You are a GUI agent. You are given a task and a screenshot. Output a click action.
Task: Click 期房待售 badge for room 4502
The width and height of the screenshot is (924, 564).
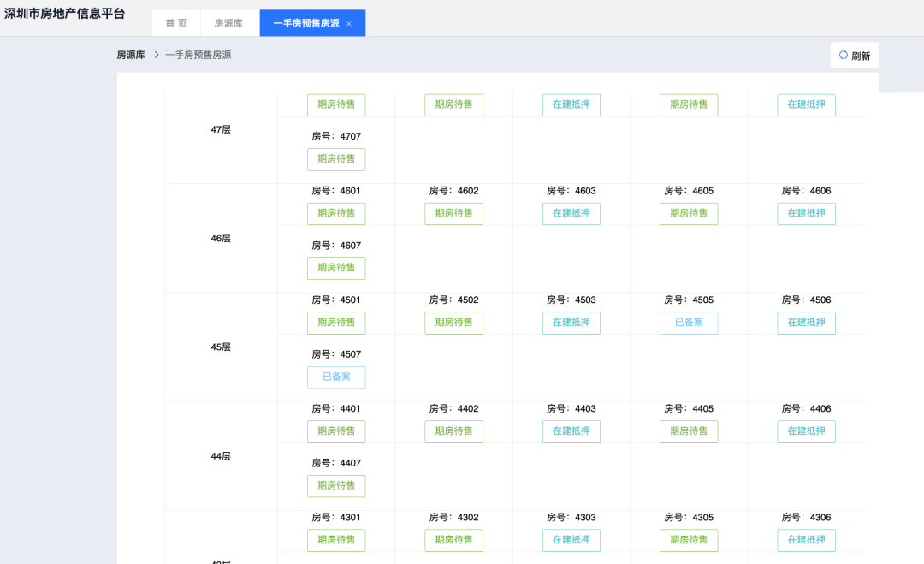point(453,323)
